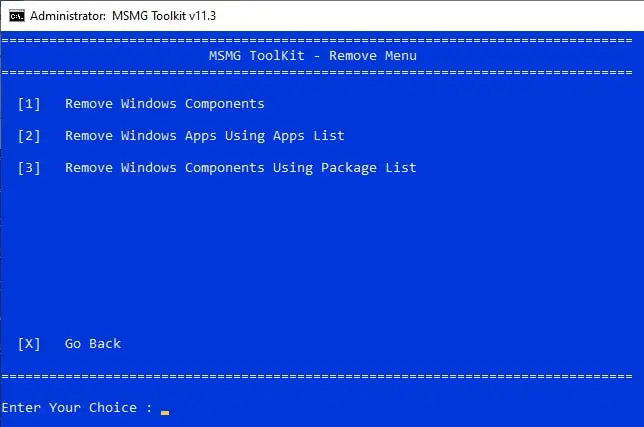This screenshot has width=644, height=427.
Task: Choose the [X] Go Back option
Action: 69,344
